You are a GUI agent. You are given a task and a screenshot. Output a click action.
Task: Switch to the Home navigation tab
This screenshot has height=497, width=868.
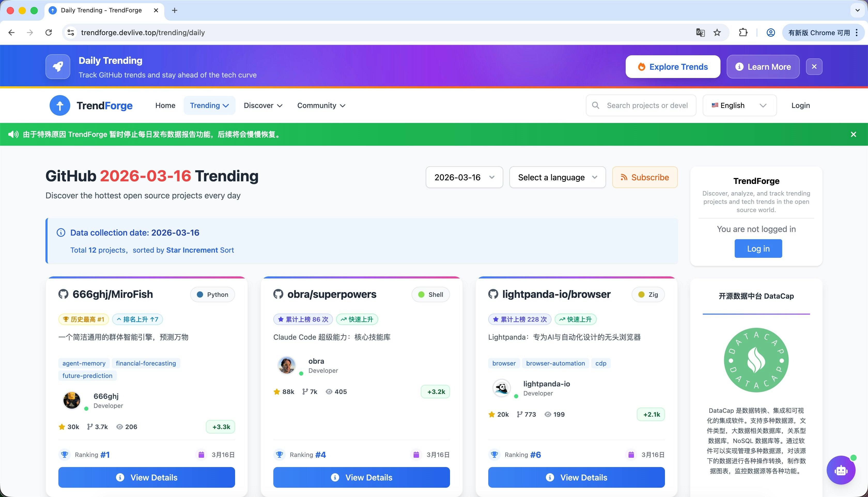pos(165,105)
